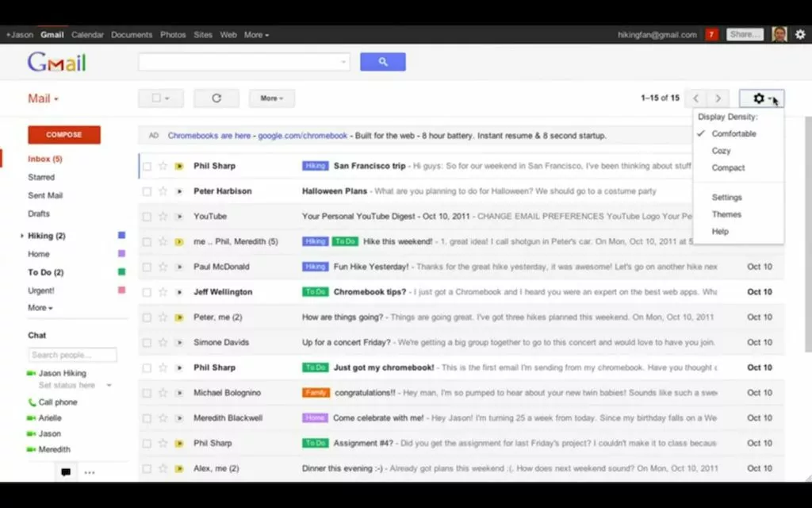Click the gear icon in top black bar
Screen dimensions: 812x508
[x=800, y=35]
